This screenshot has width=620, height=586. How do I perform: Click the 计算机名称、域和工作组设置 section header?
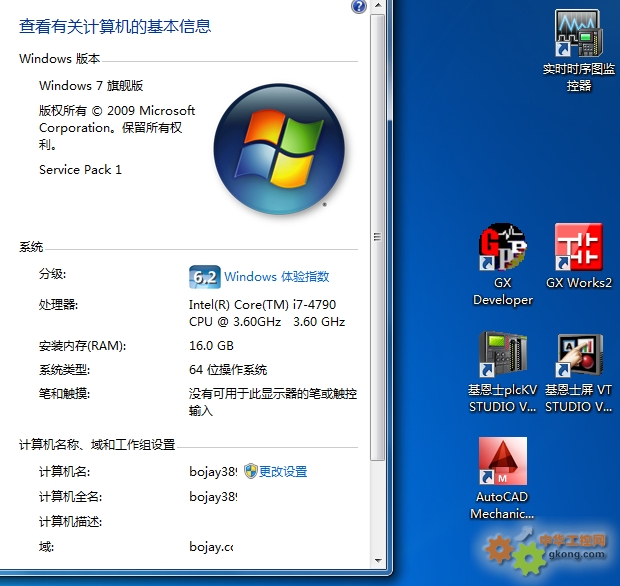click(x=97, y=444)
